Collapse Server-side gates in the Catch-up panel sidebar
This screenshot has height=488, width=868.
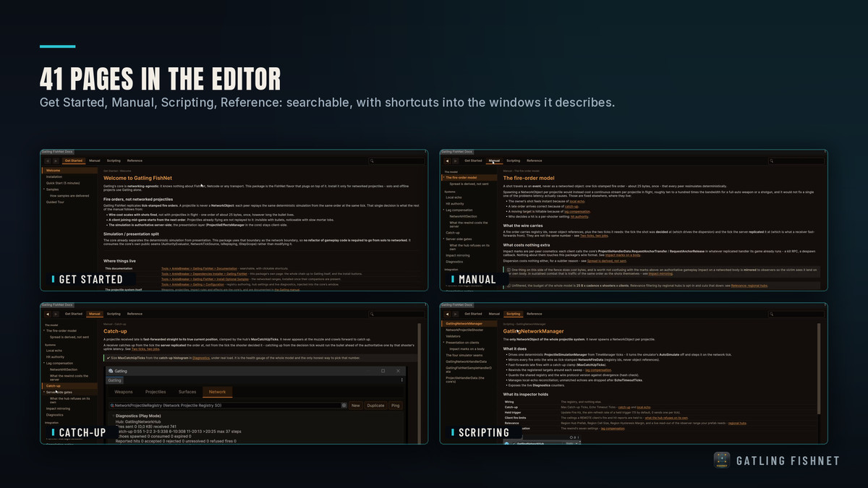point(44,392)
